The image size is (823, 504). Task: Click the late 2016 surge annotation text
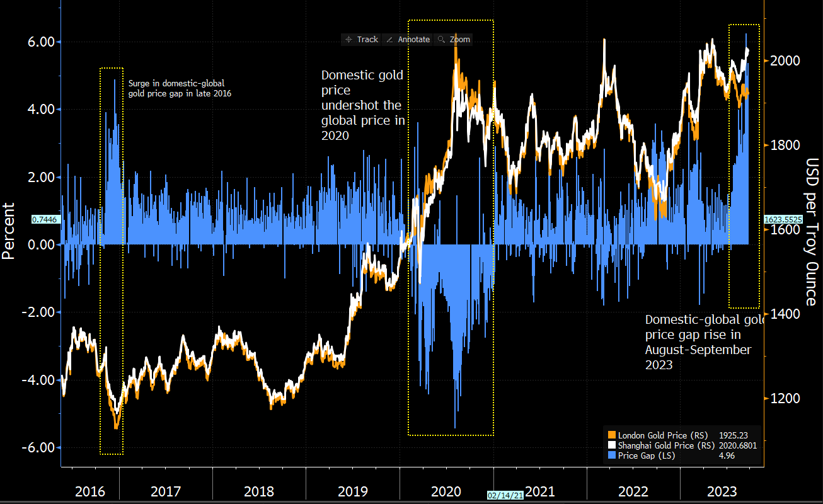coord(176,88)
